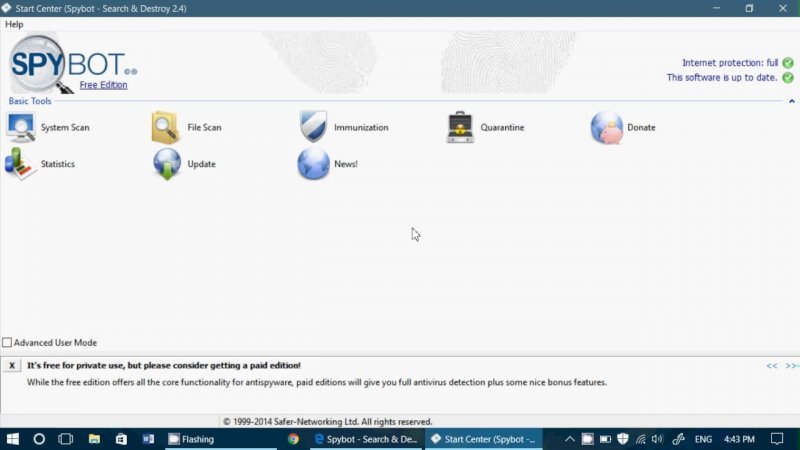Image resolution: width=800 pixels, height=450 pixels.
Task: Open Chrome from the taskbar
Action: [x=293, y=439]
